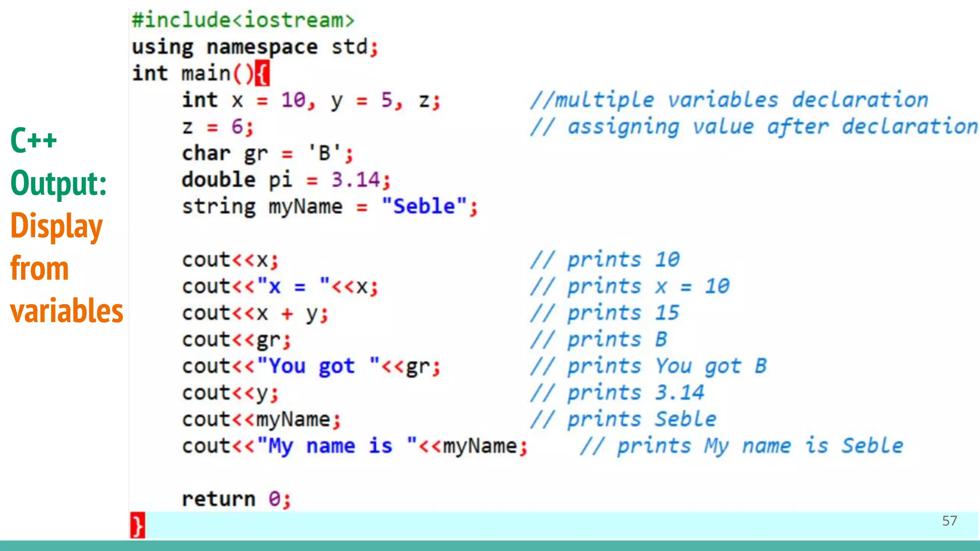This screenshot has width=980, height=551.
Task: Click '// prints 3.14' comment
Action: pos(617,393)
